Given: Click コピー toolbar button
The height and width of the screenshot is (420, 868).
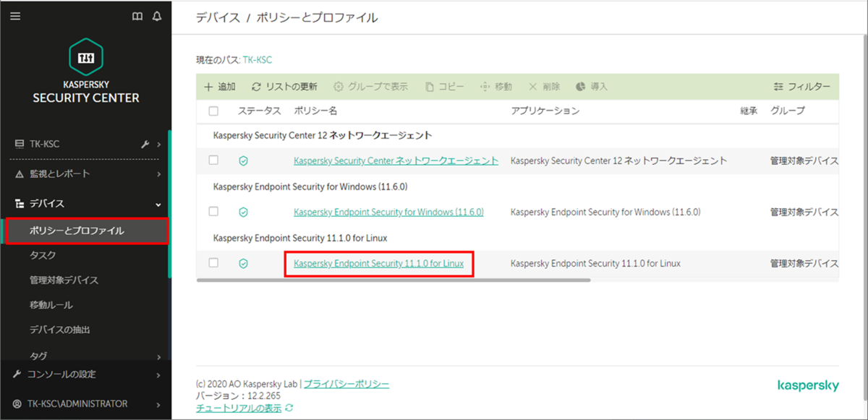Looking at the screenshot, I should click(444, 87).
